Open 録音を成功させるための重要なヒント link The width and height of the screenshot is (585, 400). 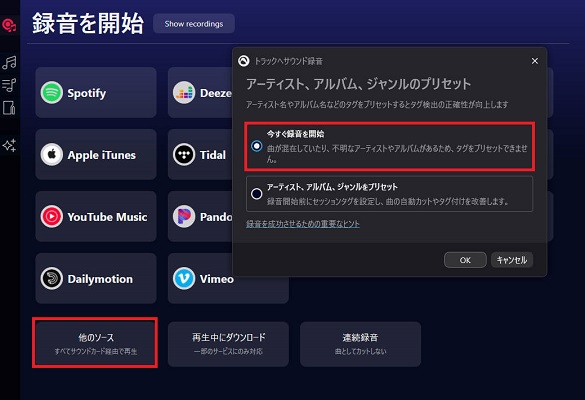coord(303,224)
